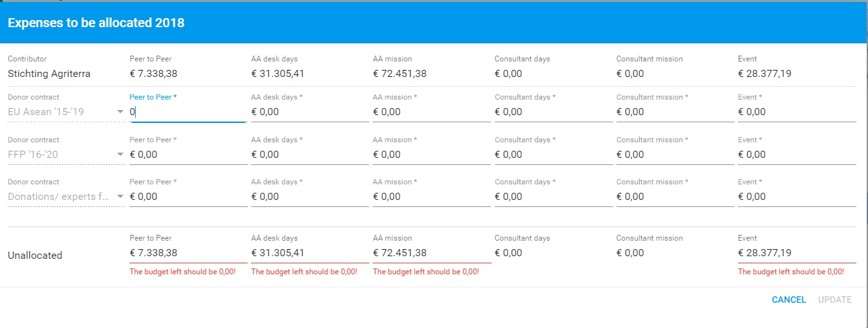
Task: Click Consultant days field in Donations row
Action: [x=553, y=197]
